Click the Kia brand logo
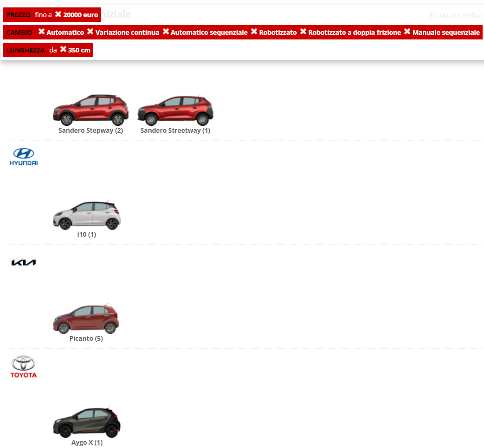Image resolution: width=484 pixels, height=448 pixels. [24, 262]
